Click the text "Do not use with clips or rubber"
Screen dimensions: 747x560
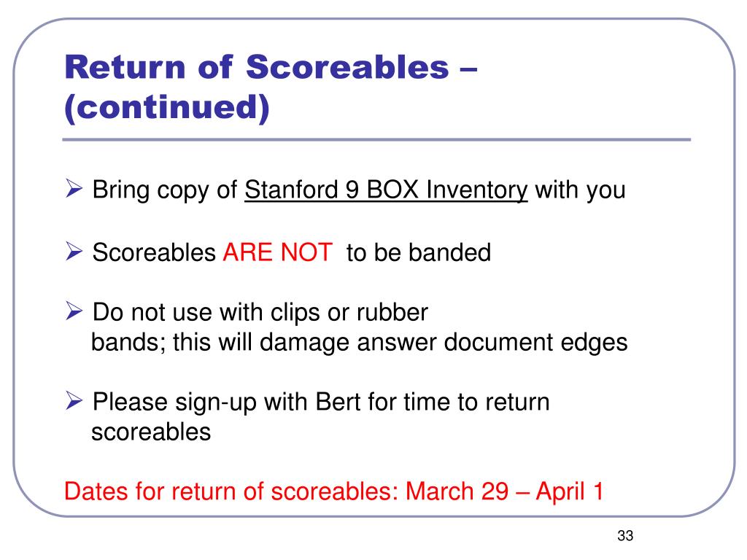(260, 312)
